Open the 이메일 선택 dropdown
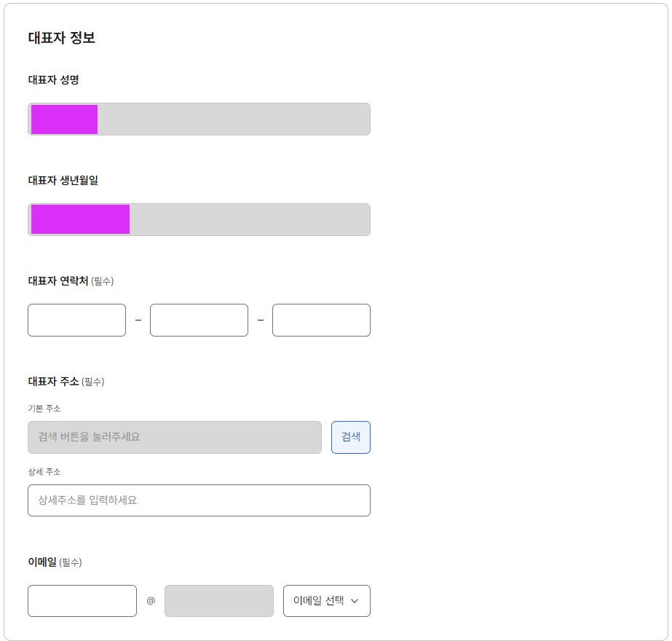672x641 pixels. coord(326,601)
